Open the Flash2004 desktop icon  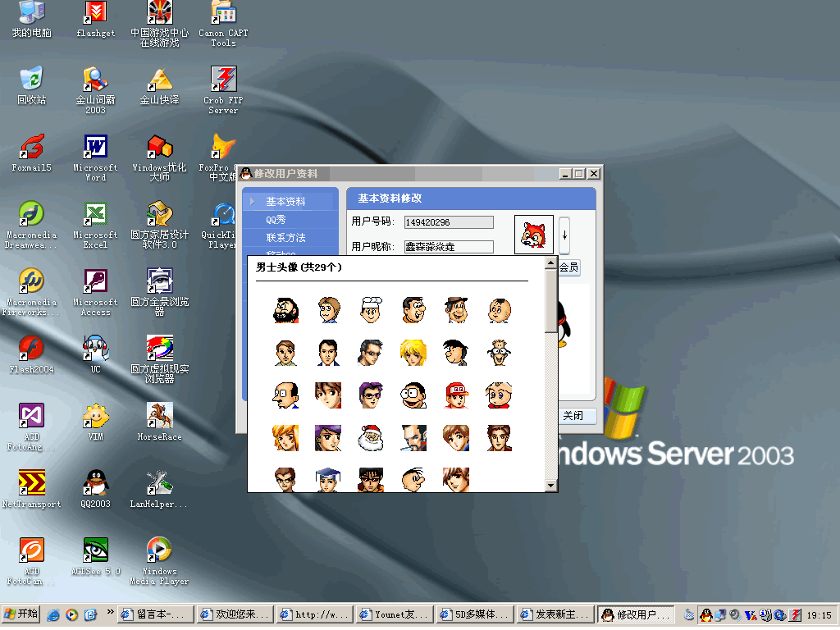click(32, 349)
